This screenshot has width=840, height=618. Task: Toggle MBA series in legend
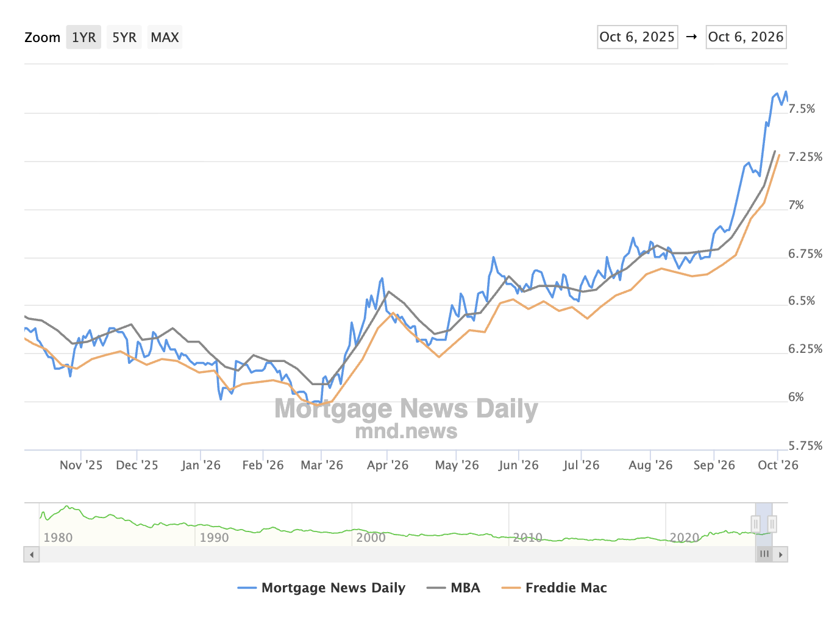[454, 588]
